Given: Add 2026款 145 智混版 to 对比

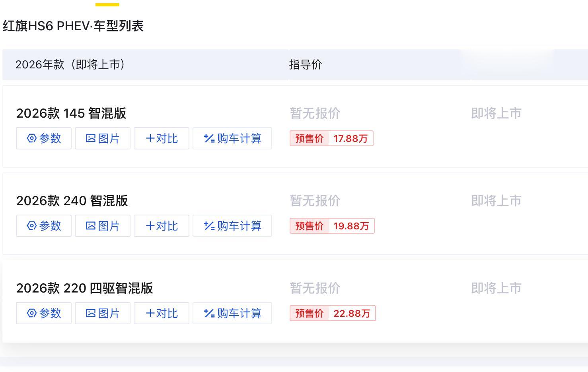Looking at the screenshot, I should (x=162, y=138).
